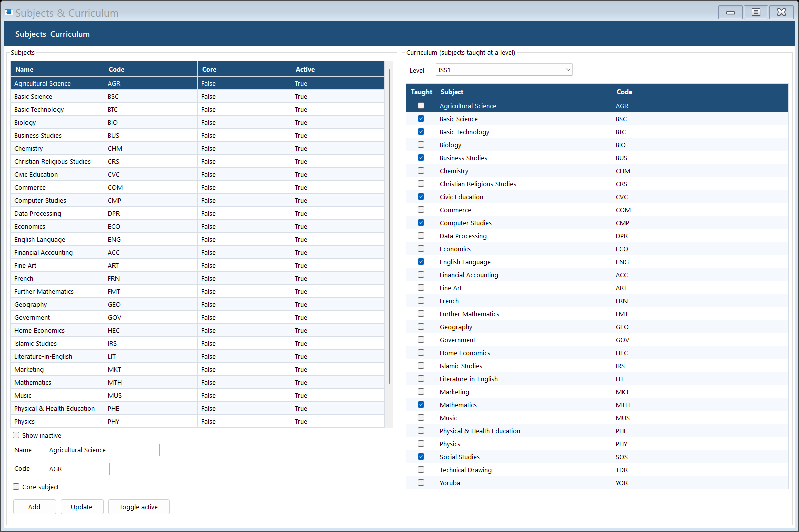The height and width of the screenshot is (532, 799).
Task: Select Geography row in Subjects list
Action: tap(197, 304)
